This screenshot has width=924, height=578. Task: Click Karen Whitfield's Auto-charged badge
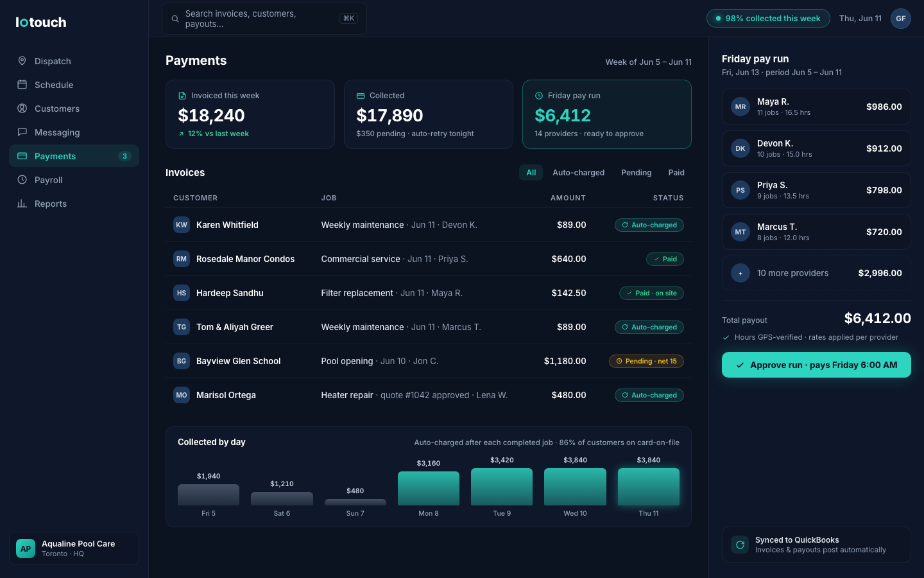(649, 225)
